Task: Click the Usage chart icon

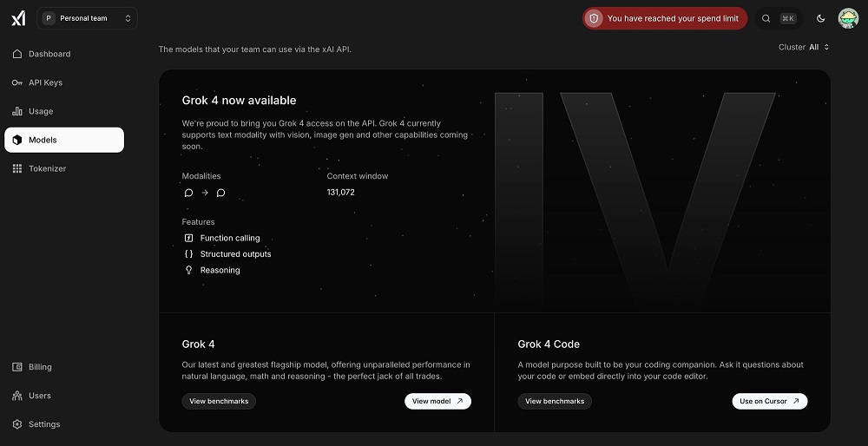Action: point(17,111)
